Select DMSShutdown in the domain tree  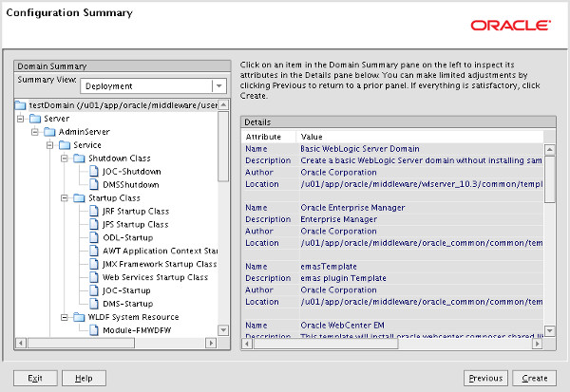pos(131,184)
